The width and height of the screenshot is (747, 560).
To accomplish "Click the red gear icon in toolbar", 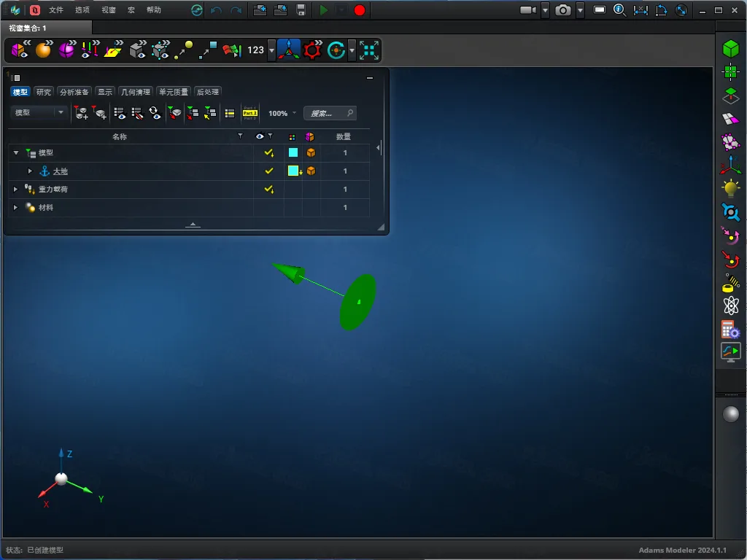I will pyautogui.click(x=313, y=50).
